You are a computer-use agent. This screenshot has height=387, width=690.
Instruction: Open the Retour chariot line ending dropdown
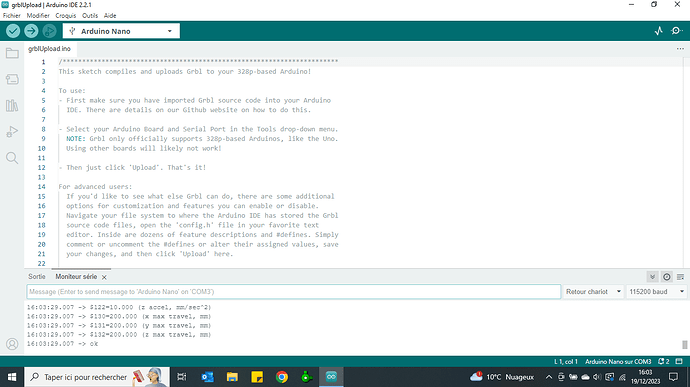(593, 291)
